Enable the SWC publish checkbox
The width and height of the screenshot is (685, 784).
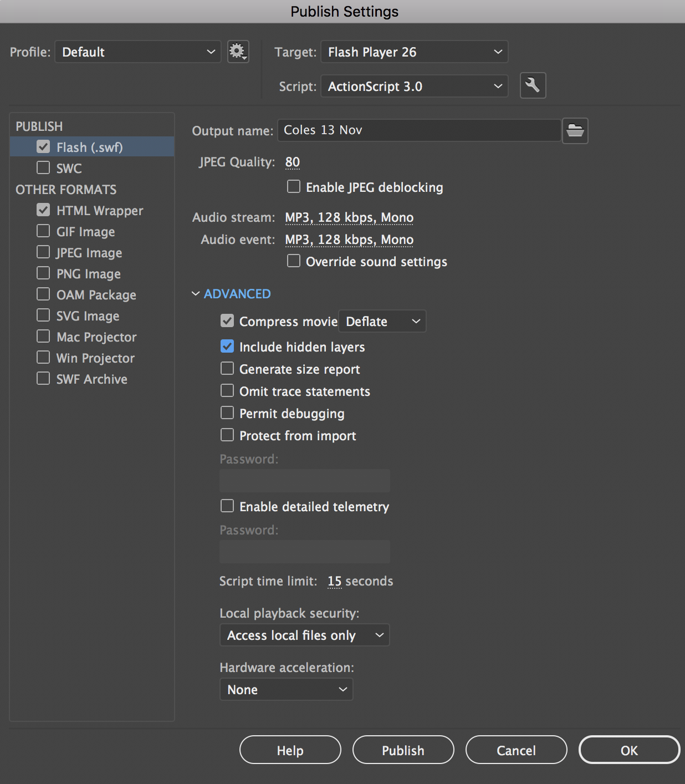coord(43,167)
